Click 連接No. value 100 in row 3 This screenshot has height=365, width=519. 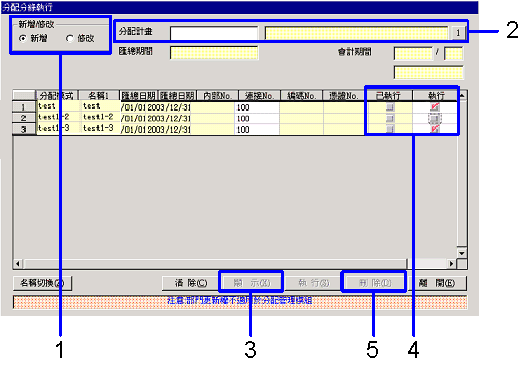click(x=257, y=129)
